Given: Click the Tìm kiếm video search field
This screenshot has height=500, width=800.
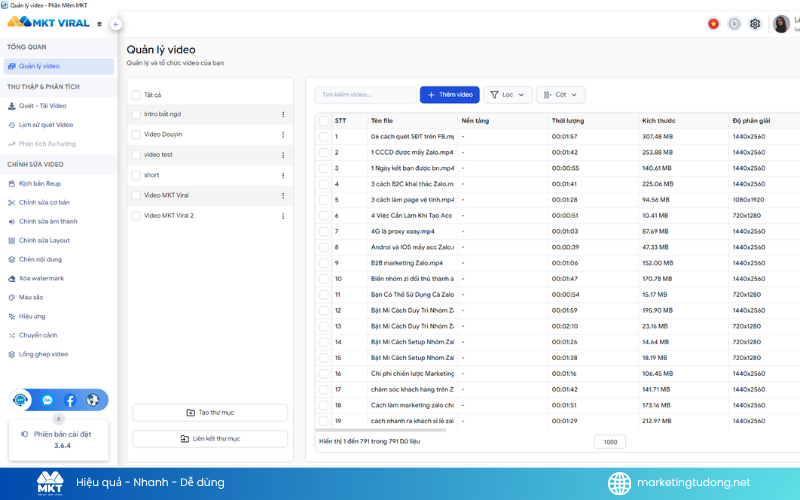Looking at the screenshot, I should pyautogui.click(x=366, y=95).
